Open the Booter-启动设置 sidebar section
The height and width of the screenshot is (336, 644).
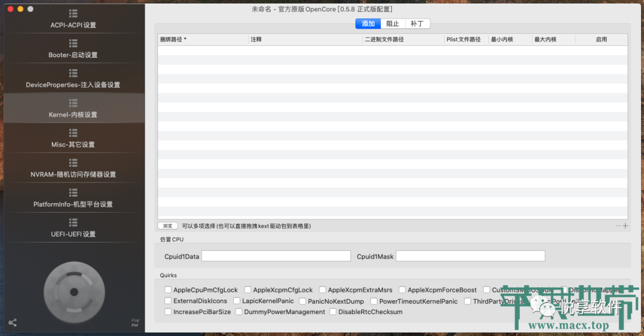[x=73, y=49]
